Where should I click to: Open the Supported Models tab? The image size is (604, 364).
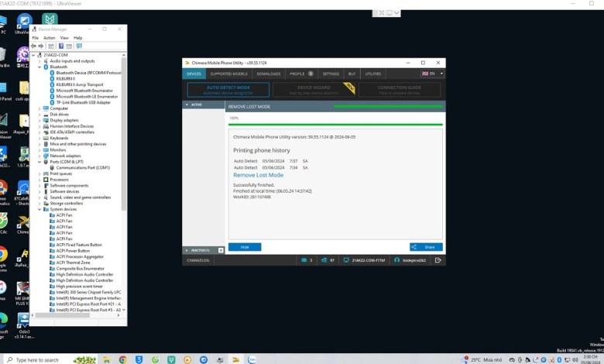coord(229,74)
